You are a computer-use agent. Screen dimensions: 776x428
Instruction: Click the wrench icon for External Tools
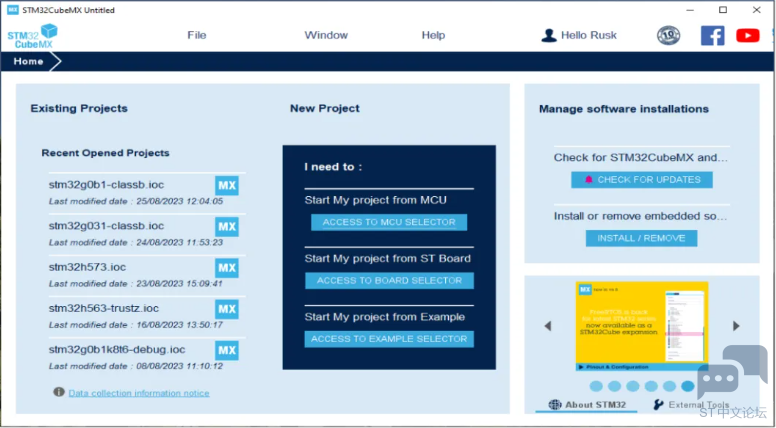click(658, 405)
